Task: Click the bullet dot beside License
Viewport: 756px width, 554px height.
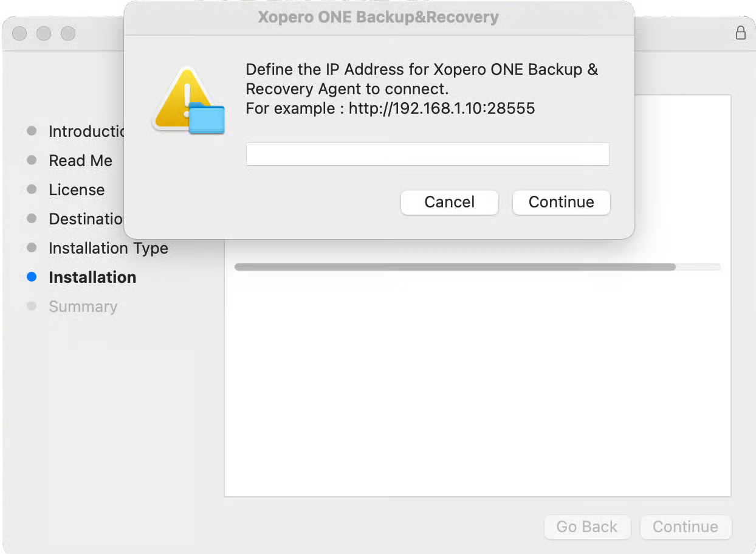Action: [x=32, y=190]
